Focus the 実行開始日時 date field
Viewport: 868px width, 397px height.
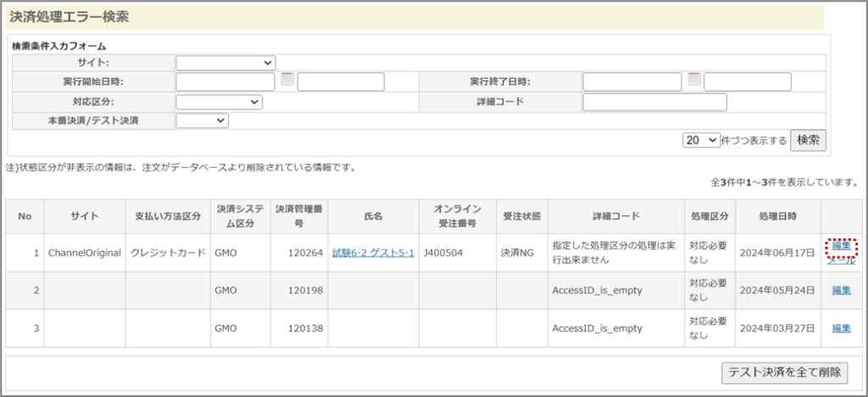click(x=225, y=81)
